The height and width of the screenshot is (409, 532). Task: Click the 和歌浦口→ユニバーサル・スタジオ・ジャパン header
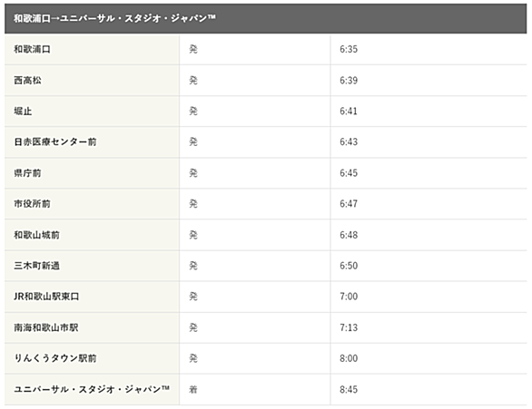click(266, 19)
